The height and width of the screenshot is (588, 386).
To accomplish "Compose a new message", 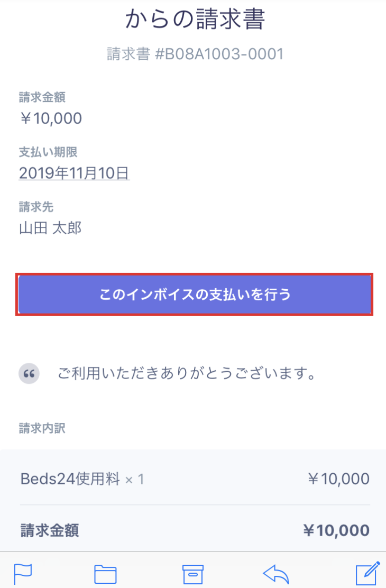I will [x=367, y=573].
